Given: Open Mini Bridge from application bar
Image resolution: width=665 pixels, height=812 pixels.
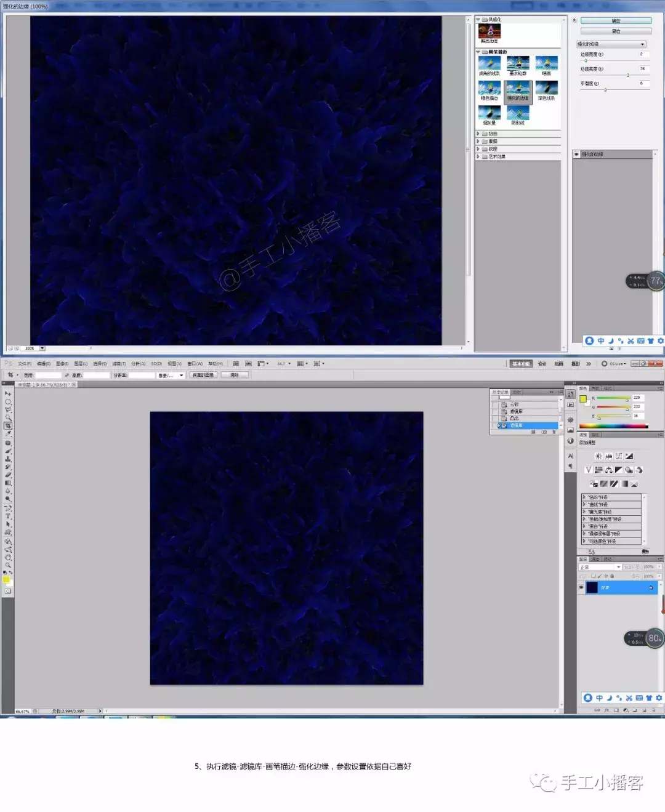Looking at the screenshot, I should [x=248, y=364].
